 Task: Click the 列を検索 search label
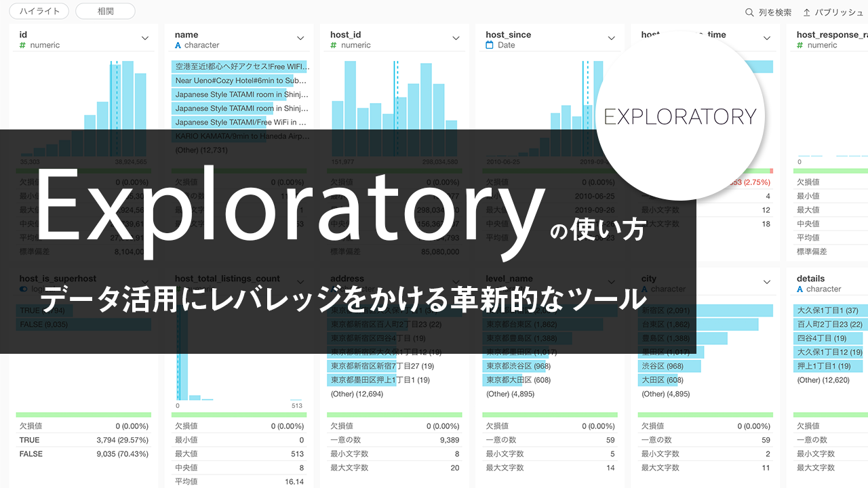(x=775, y=12)
